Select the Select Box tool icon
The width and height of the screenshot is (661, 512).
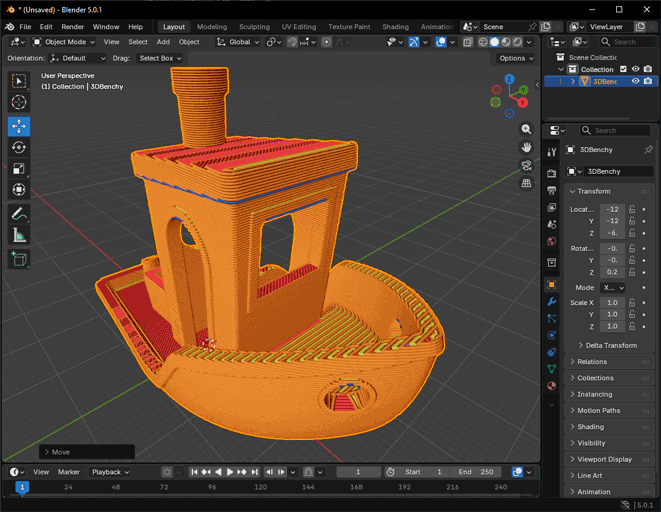(x=19, y=81)
